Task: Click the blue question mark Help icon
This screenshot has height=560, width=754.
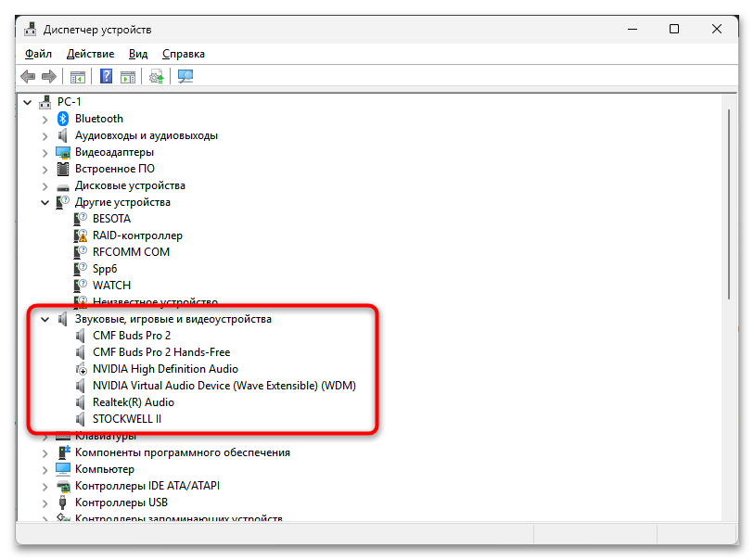Action: point(107,77)
